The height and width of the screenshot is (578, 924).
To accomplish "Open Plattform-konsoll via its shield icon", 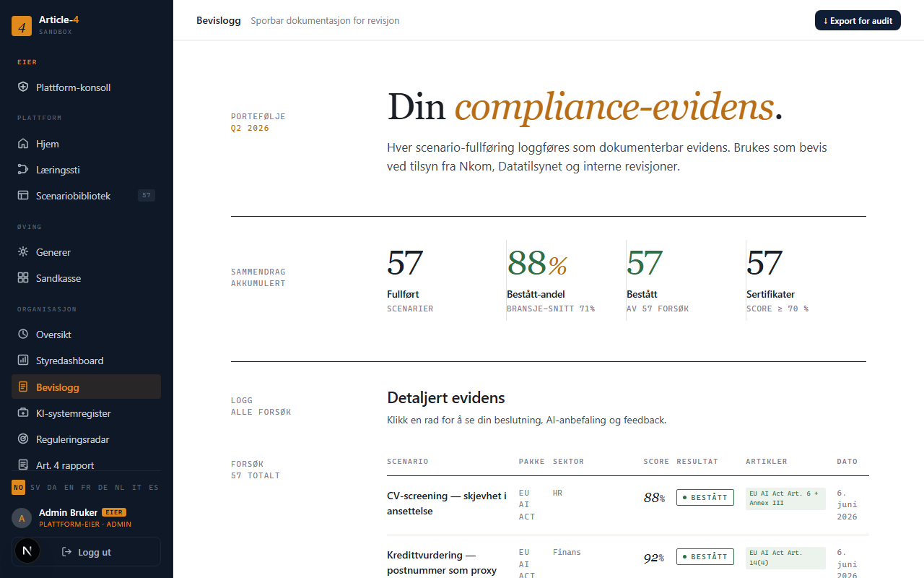I will [23, 87].
